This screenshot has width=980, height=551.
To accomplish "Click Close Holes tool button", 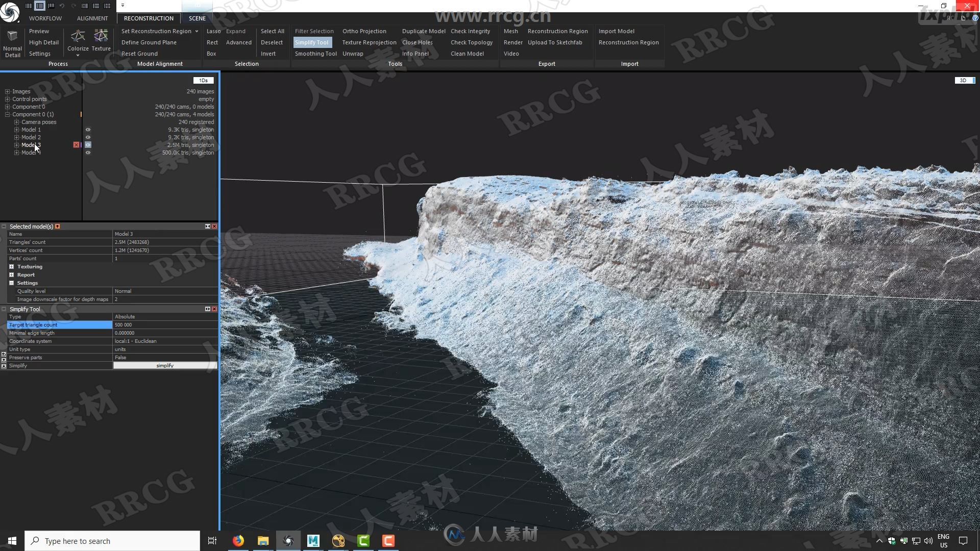I will 418,42.
